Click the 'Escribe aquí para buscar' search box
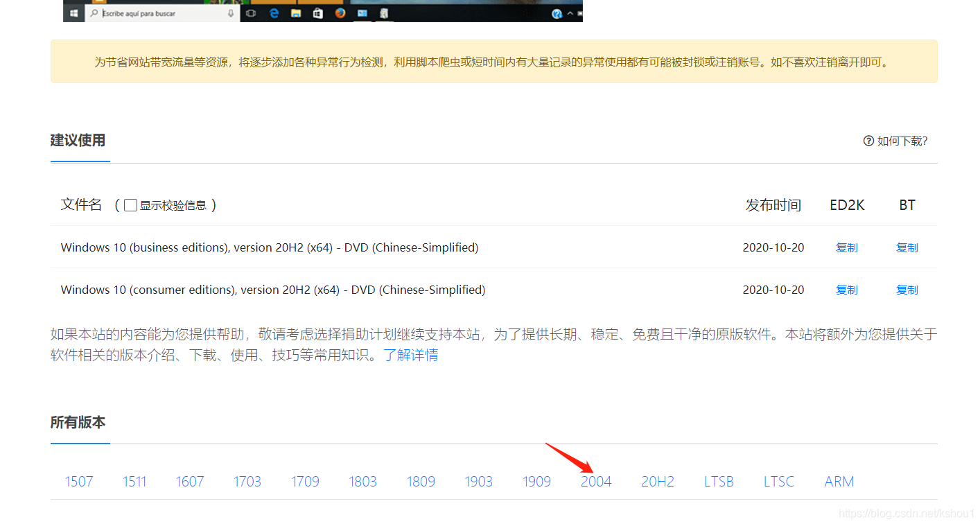 tap(163, 13)
